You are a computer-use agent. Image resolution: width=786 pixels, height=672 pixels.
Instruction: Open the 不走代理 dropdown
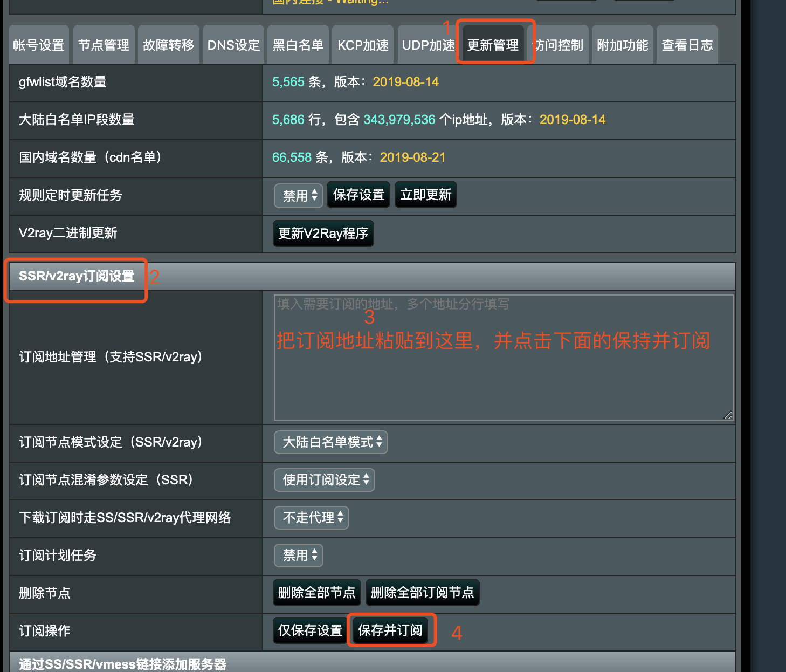(312, 518)
